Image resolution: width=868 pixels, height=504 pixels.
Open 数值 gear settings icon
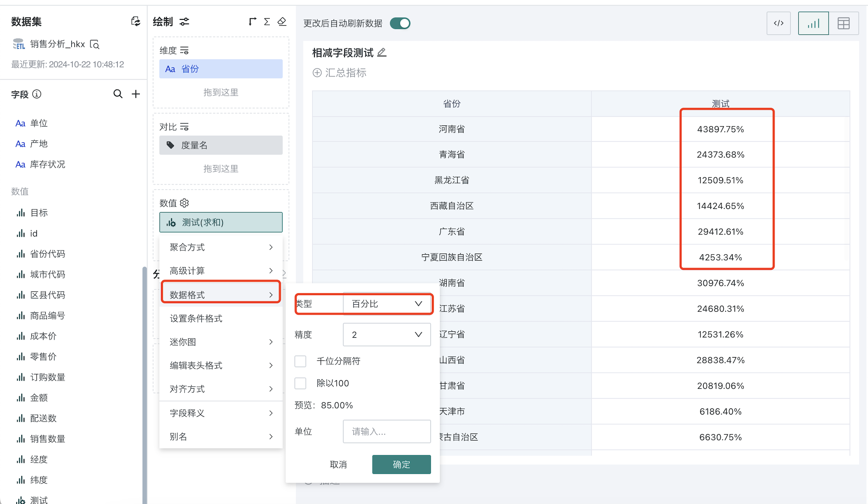click(184, 203)
